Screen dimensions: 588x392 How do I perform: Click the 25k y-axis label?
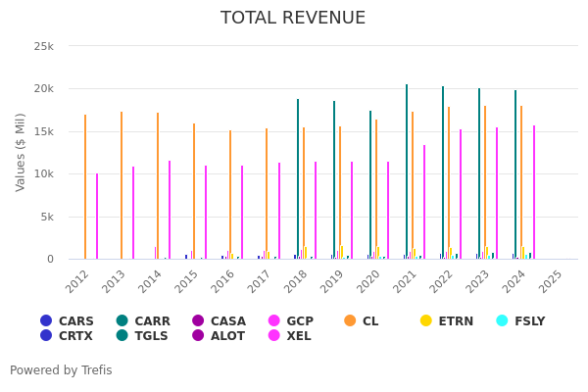click(45, 46)
